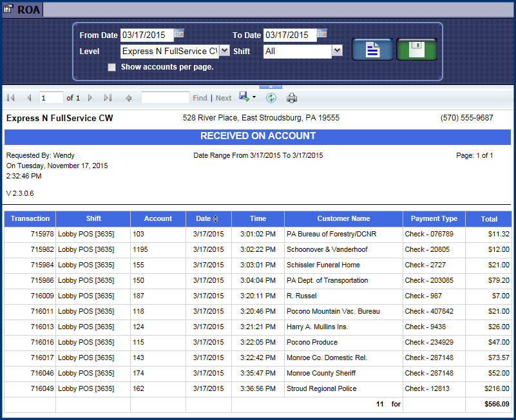Open the To Date calendar picker
The height and width of the screenshot is (420, 516).
[321, 33]
